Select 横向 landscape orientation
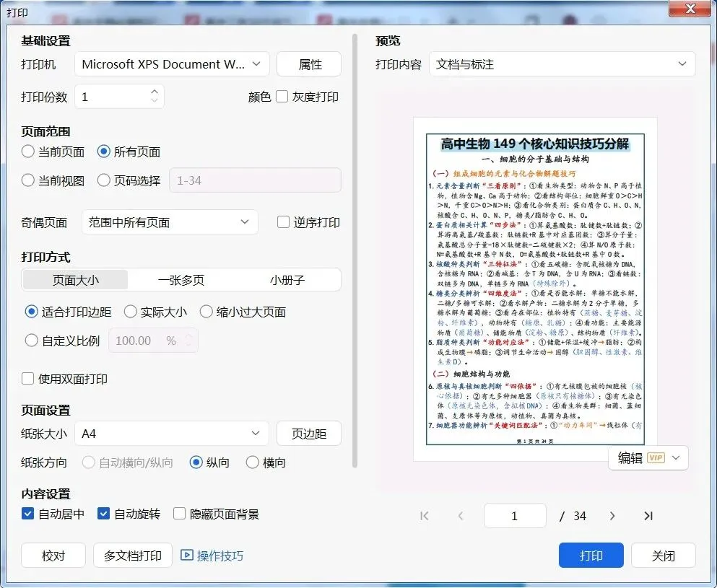Viewport: 717px width, 588px height. tap(253, 462)
